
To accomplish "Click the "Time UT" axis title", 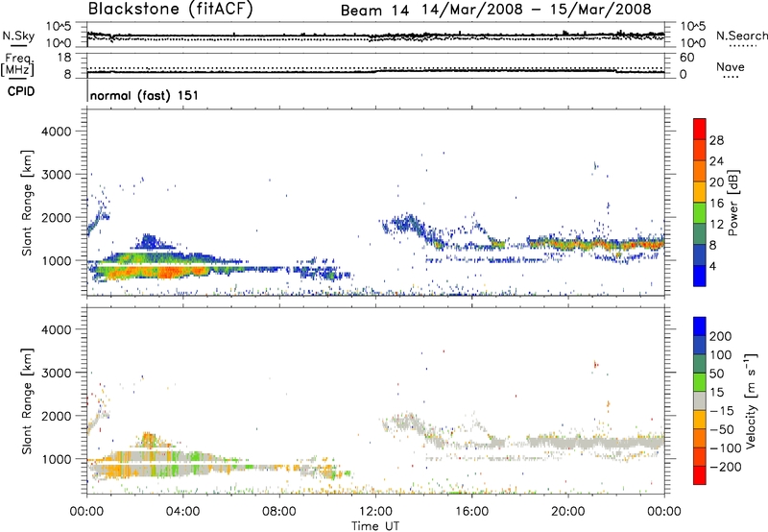I will tap(375, 526).
